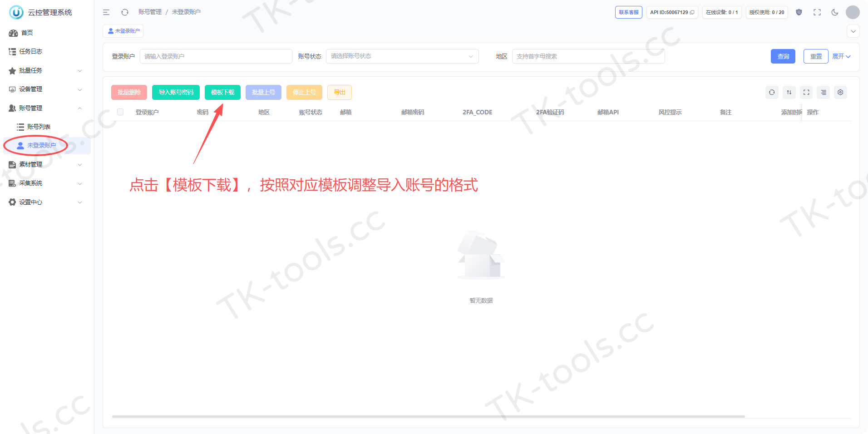868x434 pixels.
Task: Click the page refresh icon in header
Action: (125, 12)
